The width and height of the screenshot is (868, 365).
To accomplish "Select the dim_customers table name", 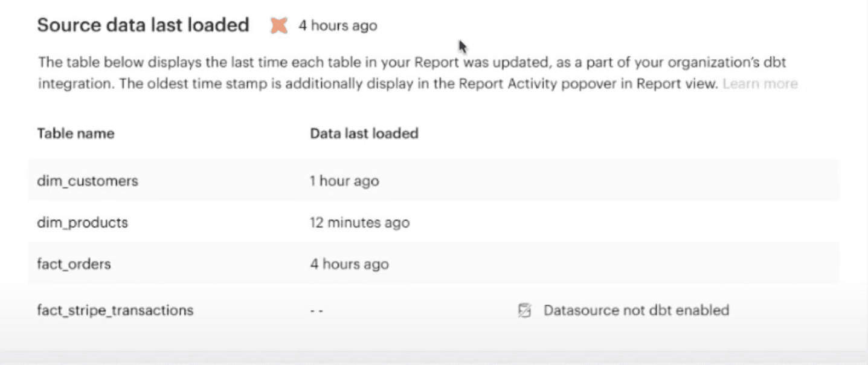I will coord(88,181).
